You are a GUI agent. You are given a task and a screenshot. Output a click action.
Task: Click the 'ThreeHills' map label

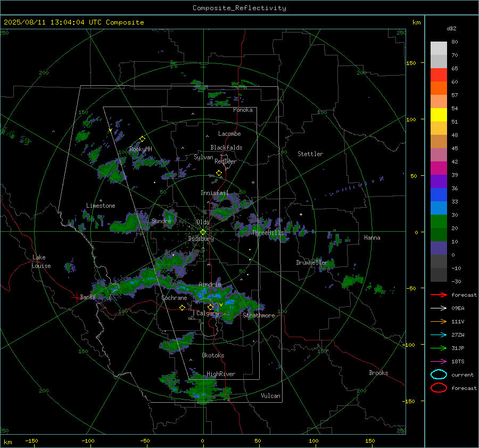click(268, 233)
